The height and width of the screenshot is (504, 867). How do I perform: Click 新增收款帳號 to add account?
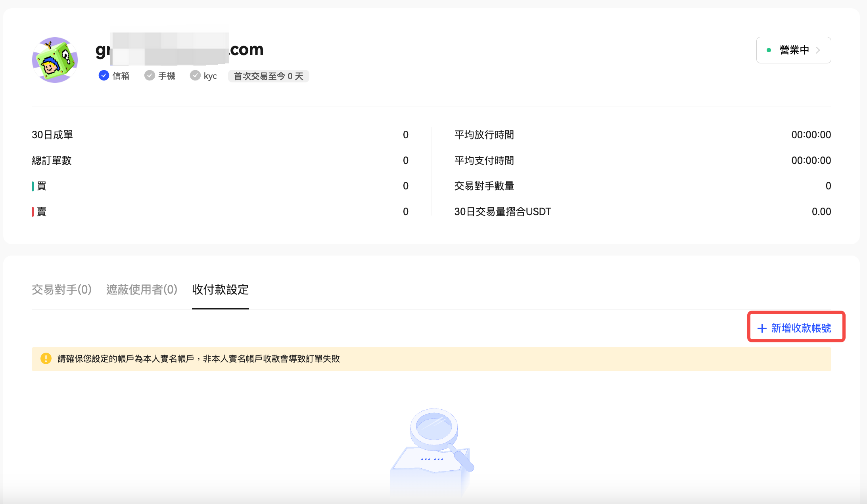[x=801, y=328]
